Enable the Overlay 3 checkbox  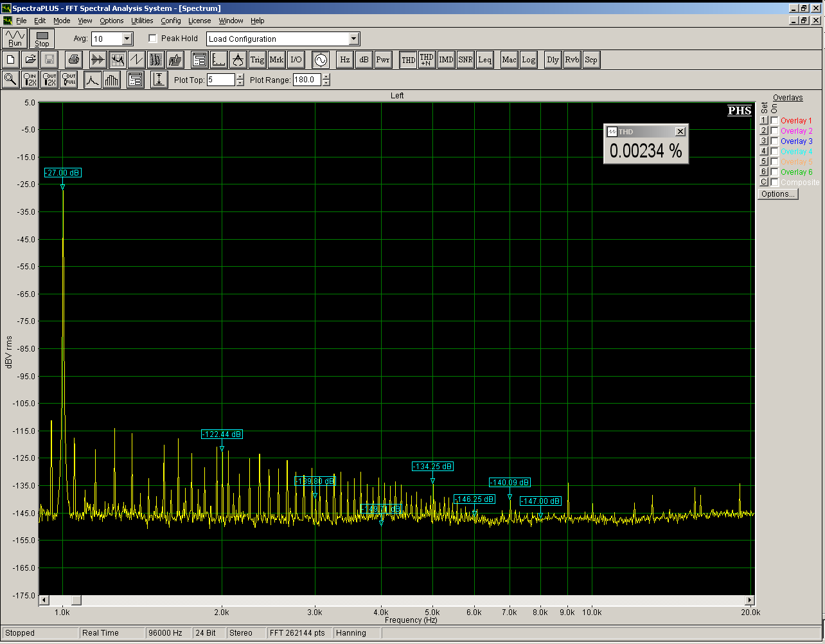click(775, 141)
